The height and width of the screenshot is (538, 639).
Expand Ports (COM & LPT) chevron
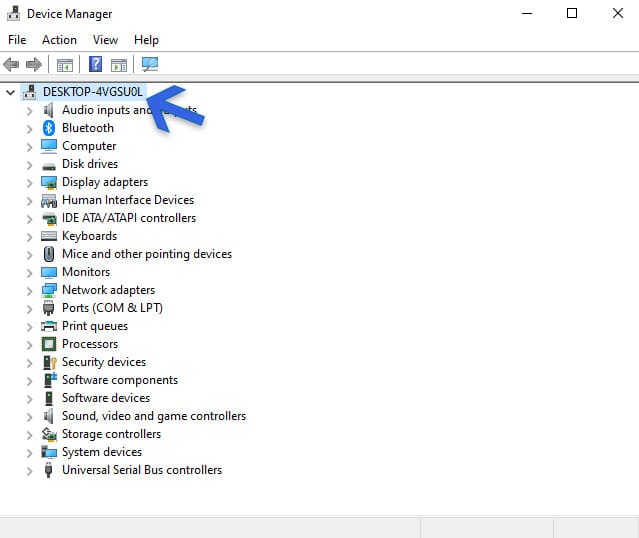pos(29,309)
